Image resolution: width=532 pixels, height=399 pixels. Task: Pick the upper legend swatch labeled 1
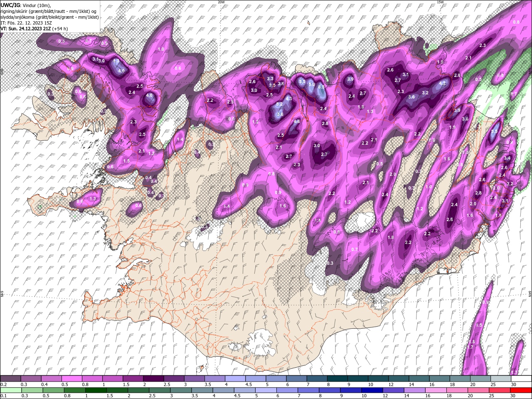tap(113, 379)
